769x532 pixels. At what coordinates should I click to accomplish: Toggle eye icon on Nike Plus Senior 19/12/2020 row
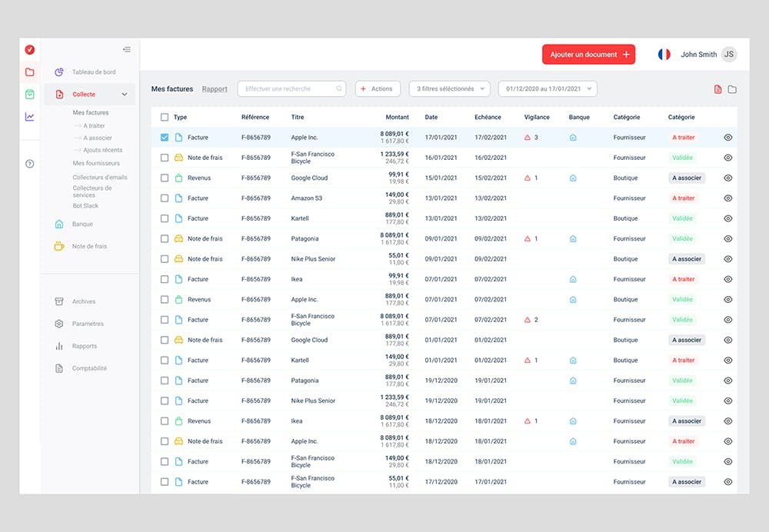pos(728,401)
